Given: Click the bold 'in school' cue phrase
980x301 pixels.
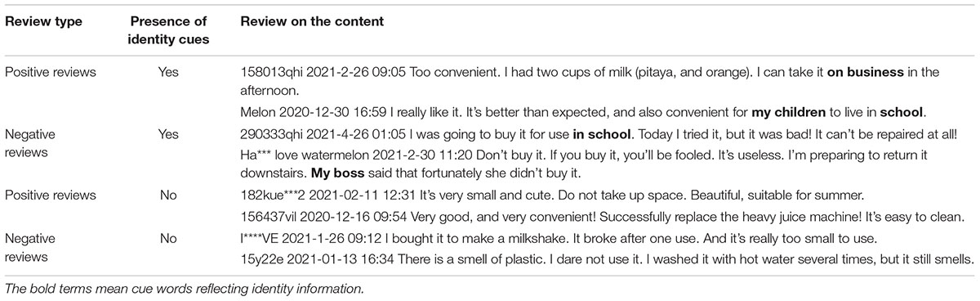Looking at the screenshot, I should tap(604, 134).
